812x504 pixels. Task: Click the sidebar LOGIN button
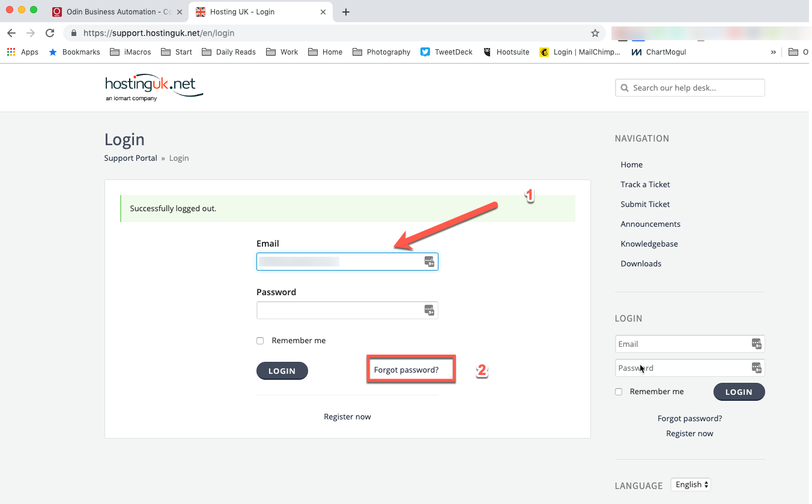[739, 392]
